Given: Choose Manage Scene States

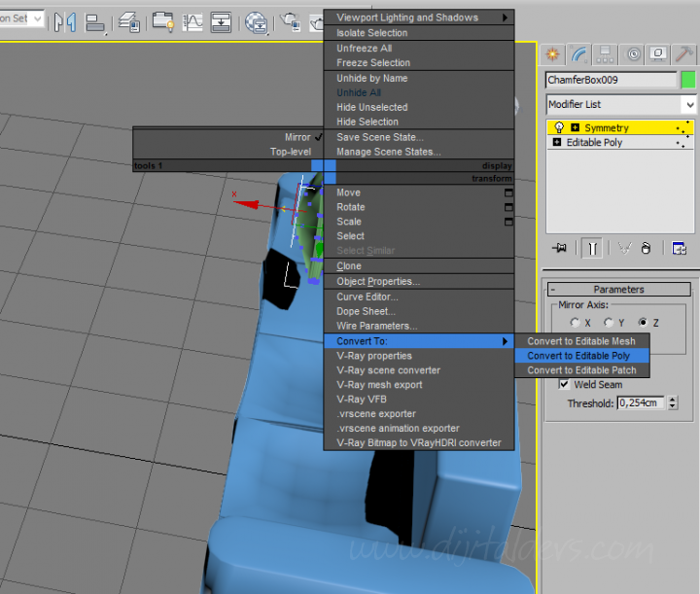Looking at the screenshot, I should [419, 152].
